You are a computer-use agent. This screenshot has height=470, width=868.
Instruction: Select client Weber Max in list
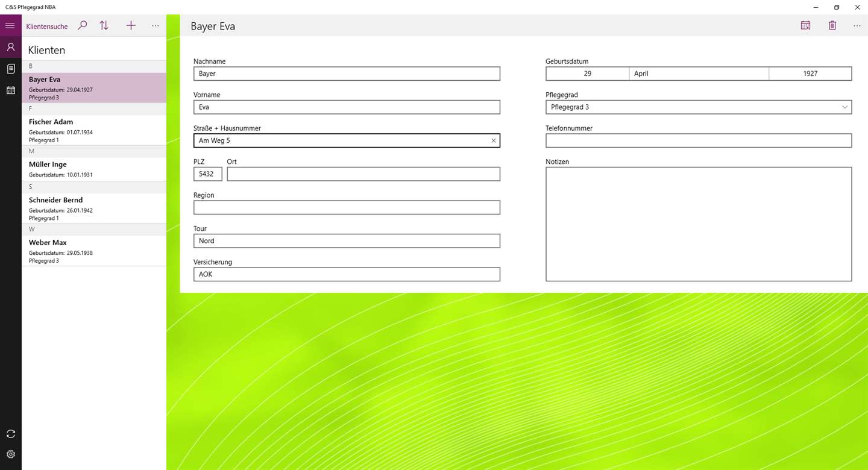(x=94, y=251)
